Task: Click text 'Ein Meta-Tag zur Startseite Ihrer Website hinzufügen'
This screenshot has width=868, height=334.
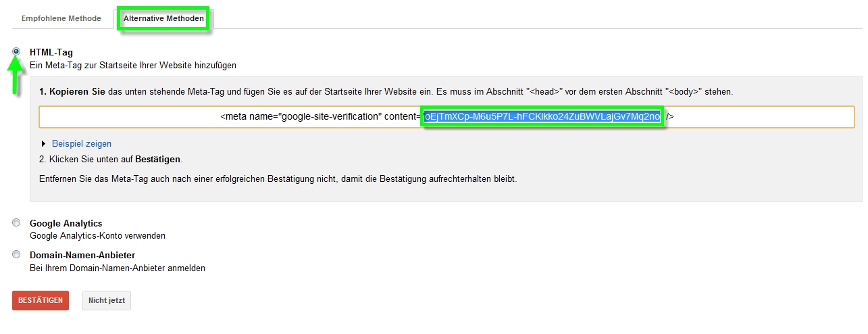Action: (x=133, y=66)
